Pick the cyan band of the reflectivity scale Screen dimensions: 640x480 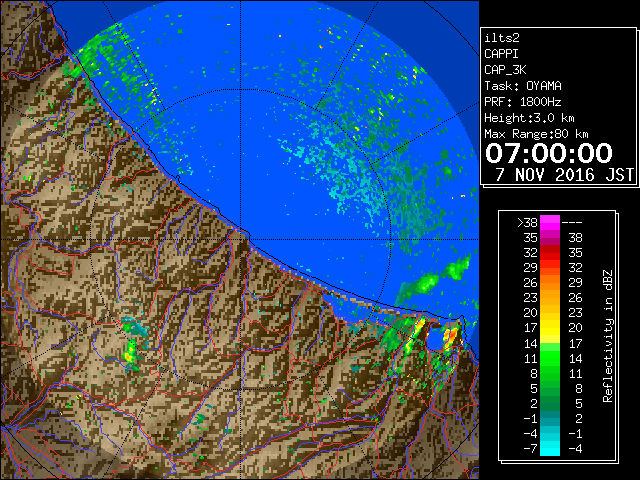tap(550, 448)
